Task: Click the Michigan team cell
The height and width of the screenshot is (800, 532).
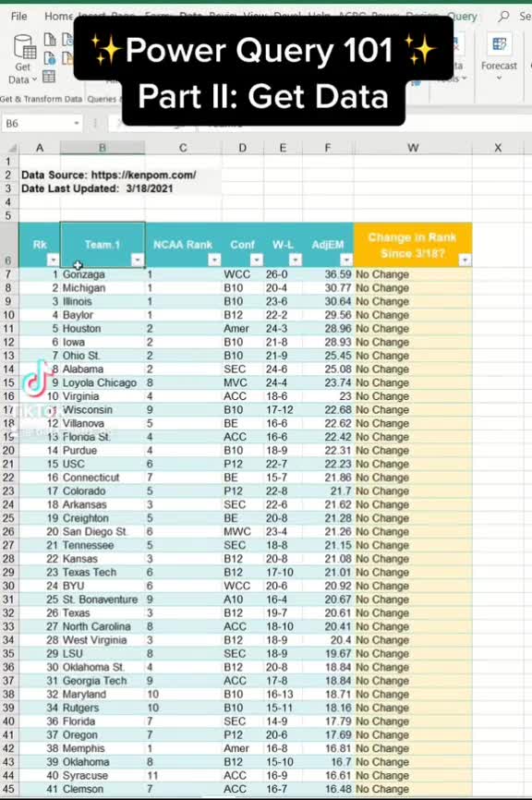Action: pyautogui.click(x=103, y=287)
